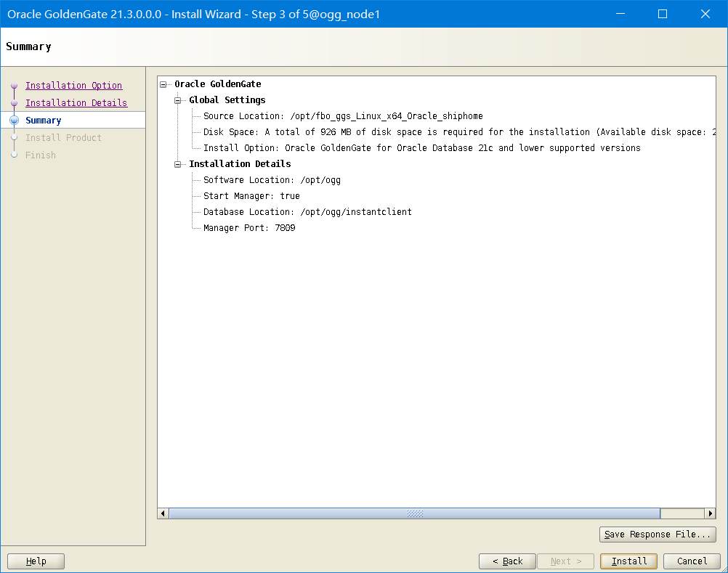The width and height of the screenshot is (728, 573).
Task: Click the Finish step bullet
Action: point(14,155)
